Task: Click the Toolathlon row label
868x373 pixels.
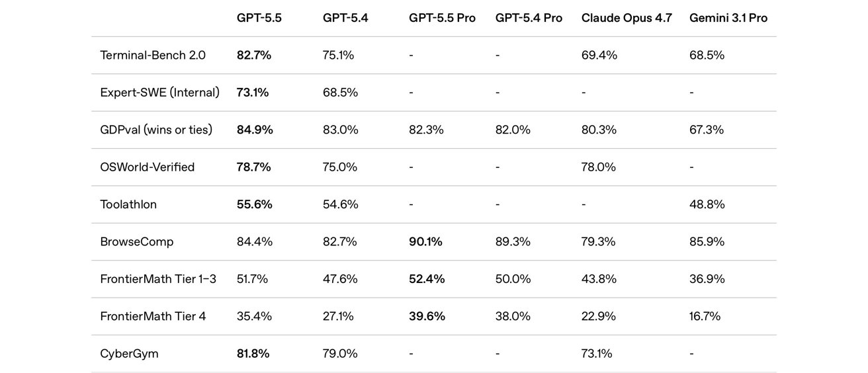Action: coord(128,204)
